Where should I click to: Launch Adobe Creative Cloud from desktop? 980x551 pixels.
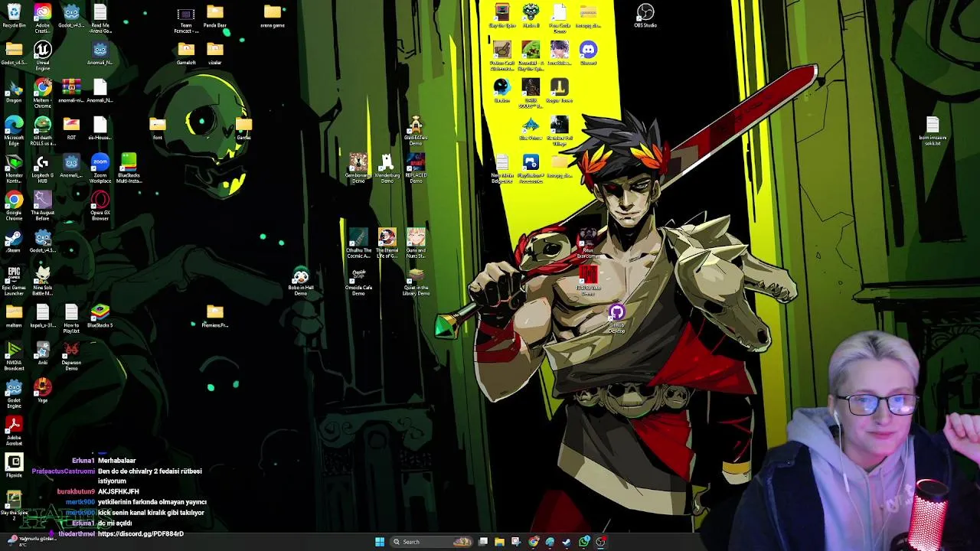tap(43, 18)
